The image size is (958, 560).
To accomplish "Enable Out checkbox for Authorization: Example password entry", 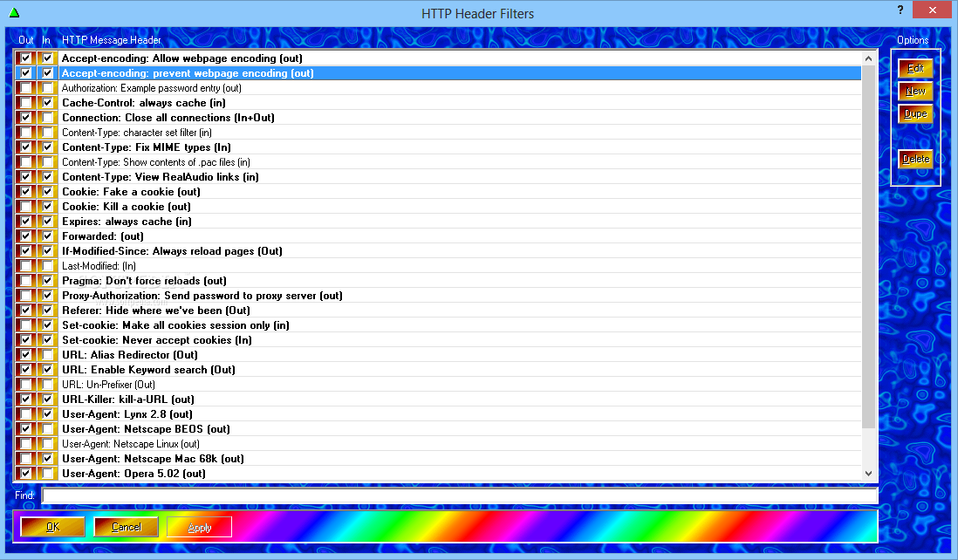I will click(25, 88).
